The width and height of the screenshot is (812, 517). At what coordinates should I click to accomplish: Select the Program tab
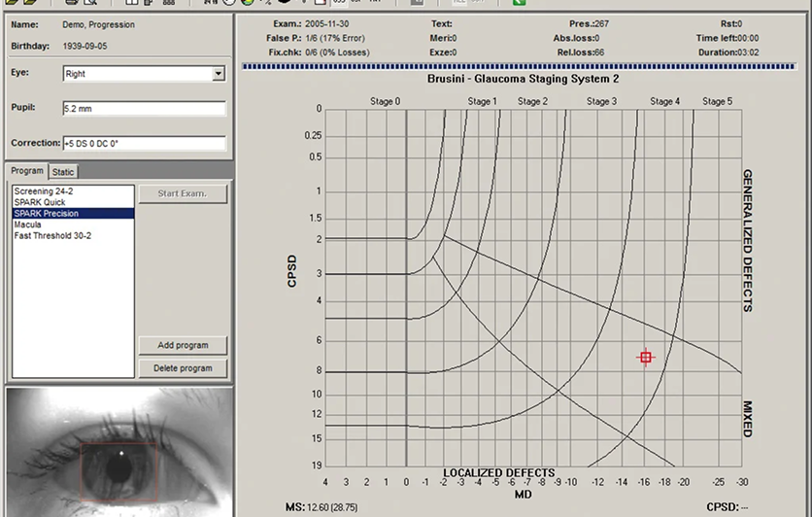(27, 170)
